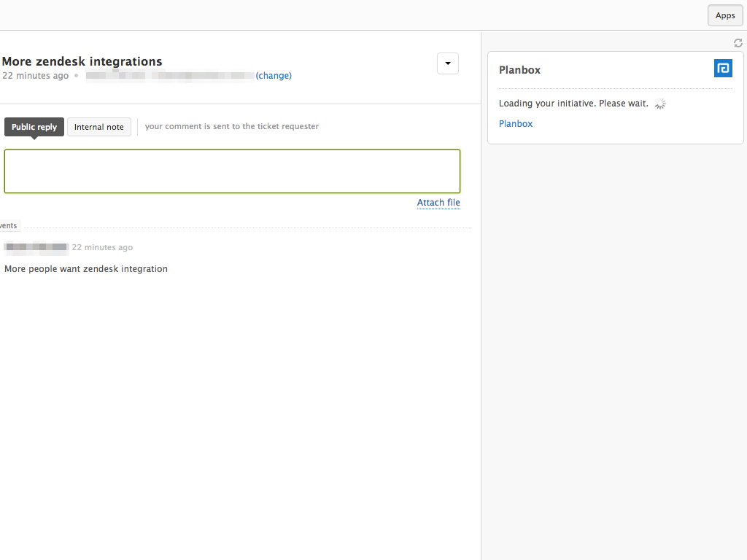Click the ticket title 'More zendesk integrations'

tap(82, 61)
